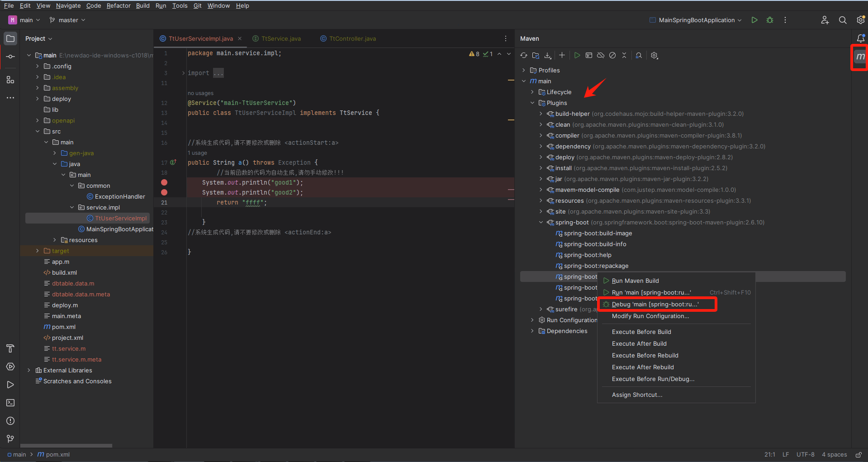Open more run actions menu

[785, 20]
